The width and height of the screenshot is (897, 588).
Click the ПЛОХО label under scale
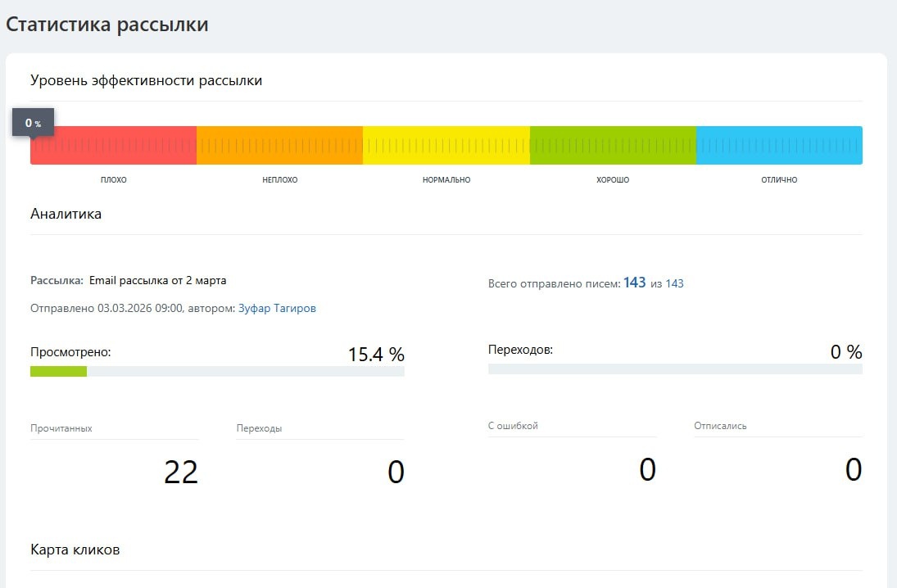(113, 179)
